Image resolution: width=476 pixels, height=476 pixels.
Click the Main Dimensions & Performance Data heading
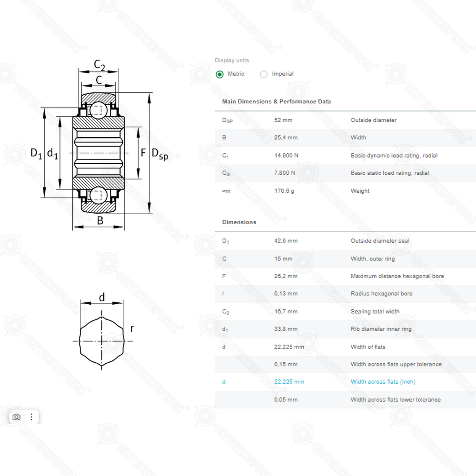click(x=276, y=101)
